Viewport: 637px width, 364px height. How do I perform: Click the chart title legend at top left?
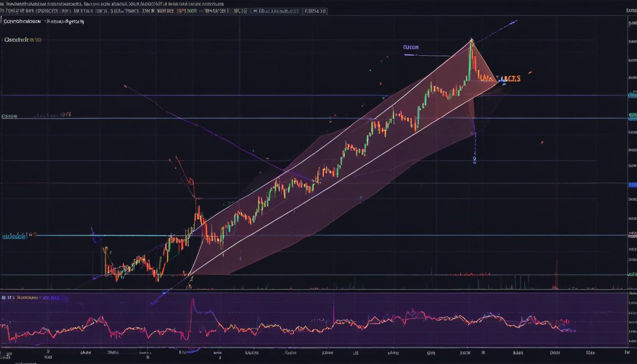click(44, 22)
